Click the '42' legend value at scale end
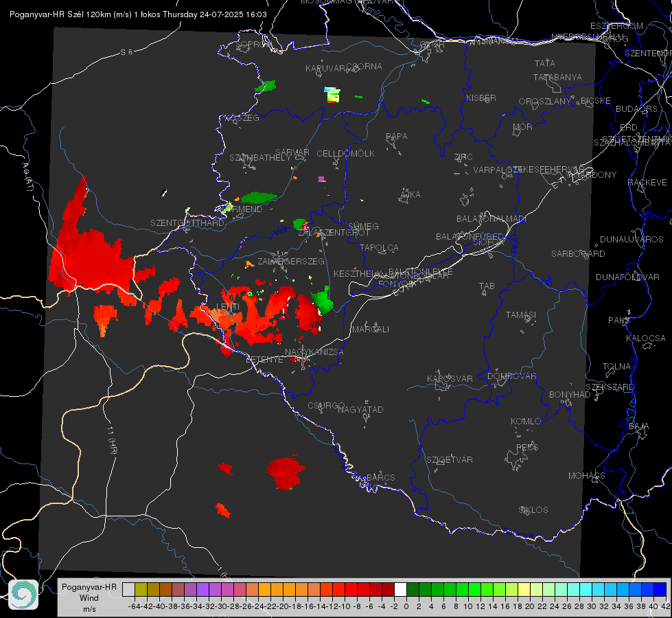This screenshot has height=618, width=672. tap(665, 606)
